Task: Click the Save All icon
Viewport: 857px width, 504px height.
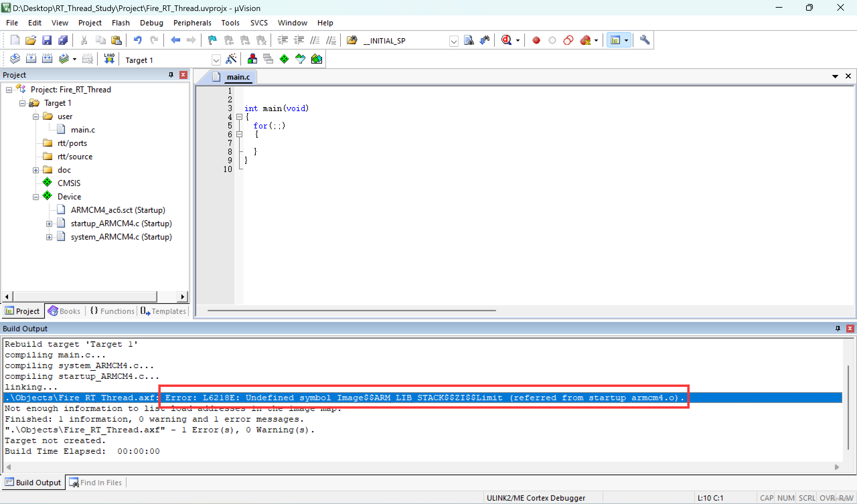Action: tap(63, 40)
